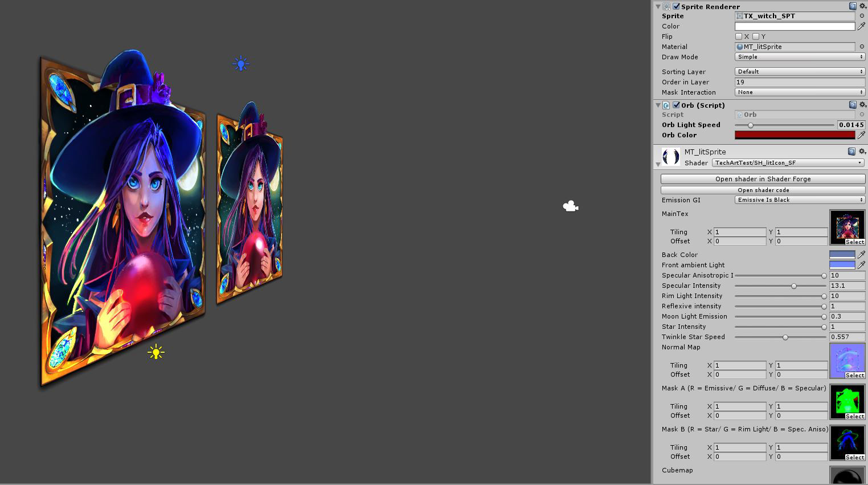Collapse the Sprite Renderer component foldout

point(658,6)
